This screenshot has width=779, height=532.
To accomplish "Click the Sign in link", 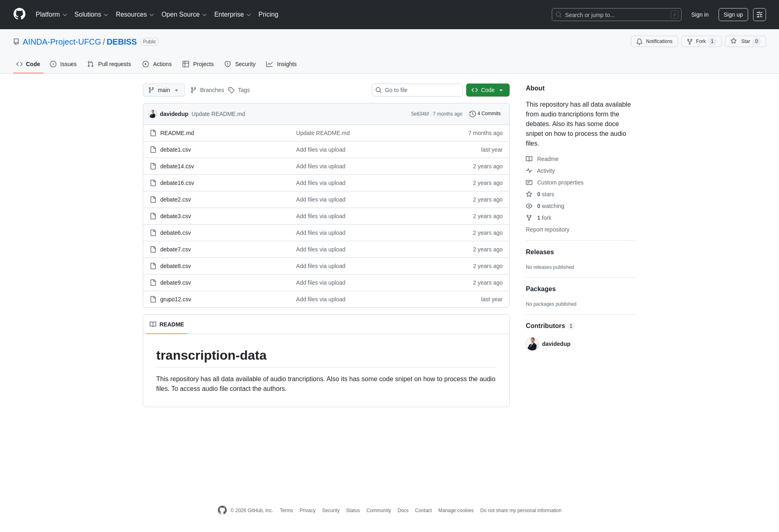I will 700,15.
